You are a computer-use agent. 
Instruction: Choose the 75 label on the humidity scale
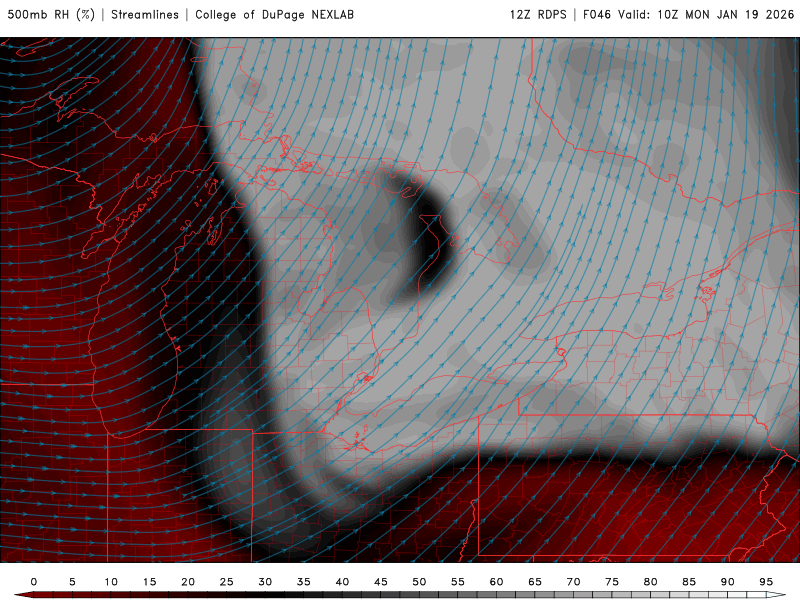(612, 582)
